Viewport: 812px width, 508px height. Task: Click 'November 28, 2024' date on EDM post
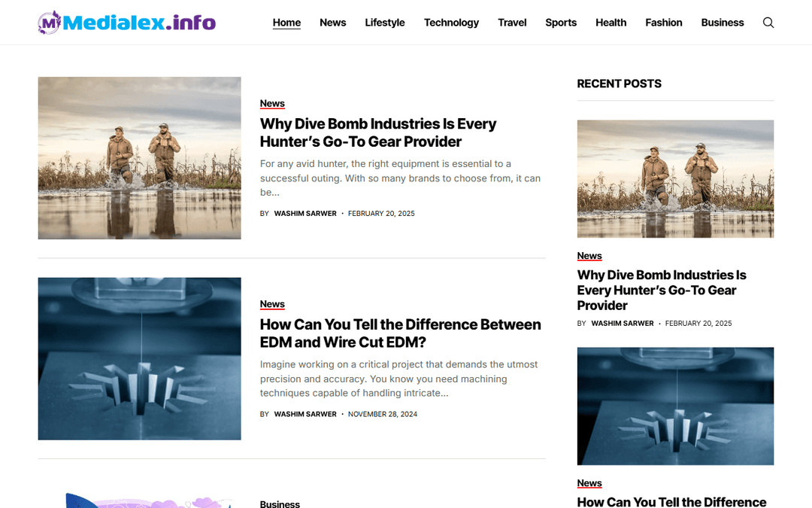click(382, 414)
